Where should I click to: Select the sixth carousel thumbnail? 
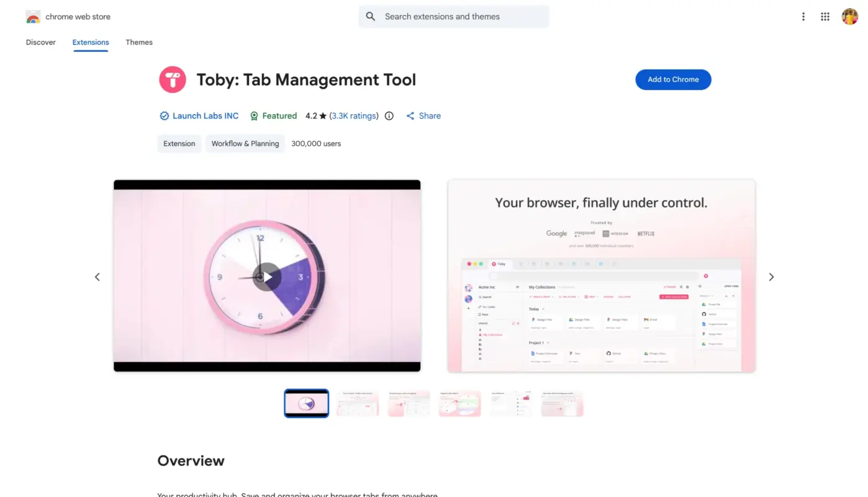[563, 403]
